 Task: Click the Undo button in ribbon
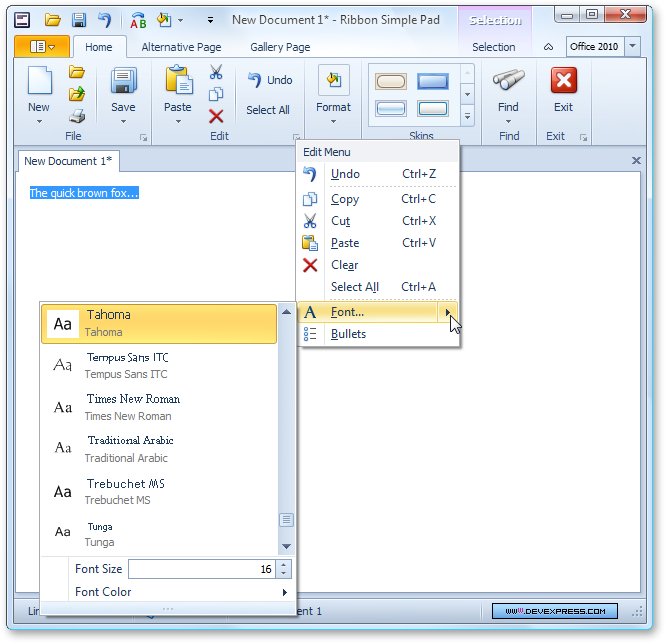tap(270, 80)
